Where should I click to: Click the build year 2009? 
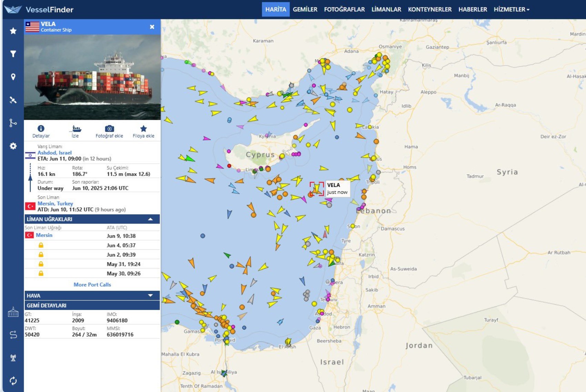pos(78,321)
